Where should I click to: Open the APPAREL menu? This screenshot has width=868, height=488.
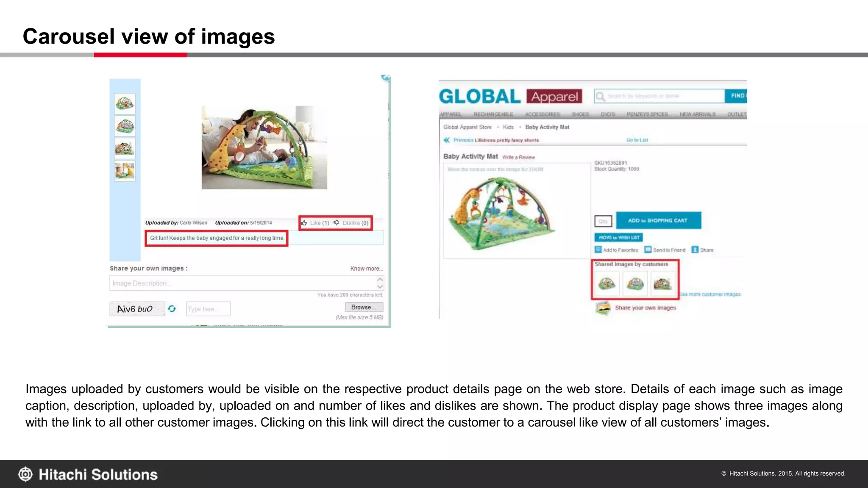pos(451,114)
